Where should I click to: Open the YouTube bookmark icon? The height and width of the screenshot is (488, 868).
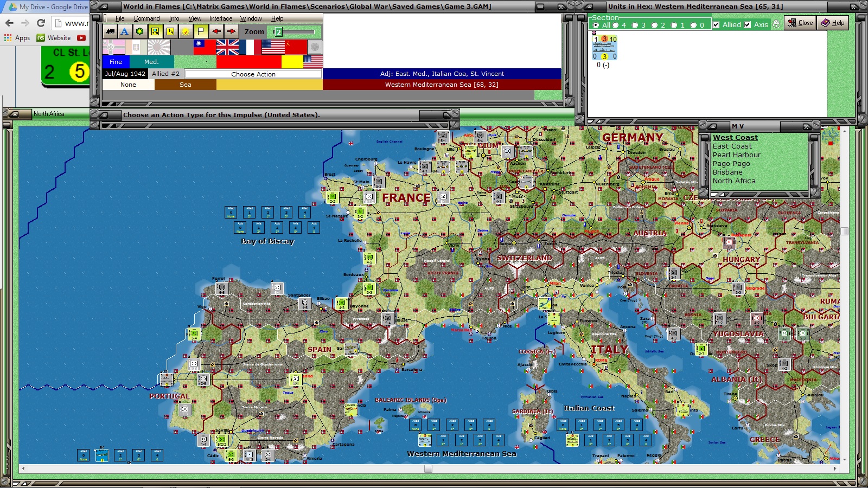tap(81, 38)
